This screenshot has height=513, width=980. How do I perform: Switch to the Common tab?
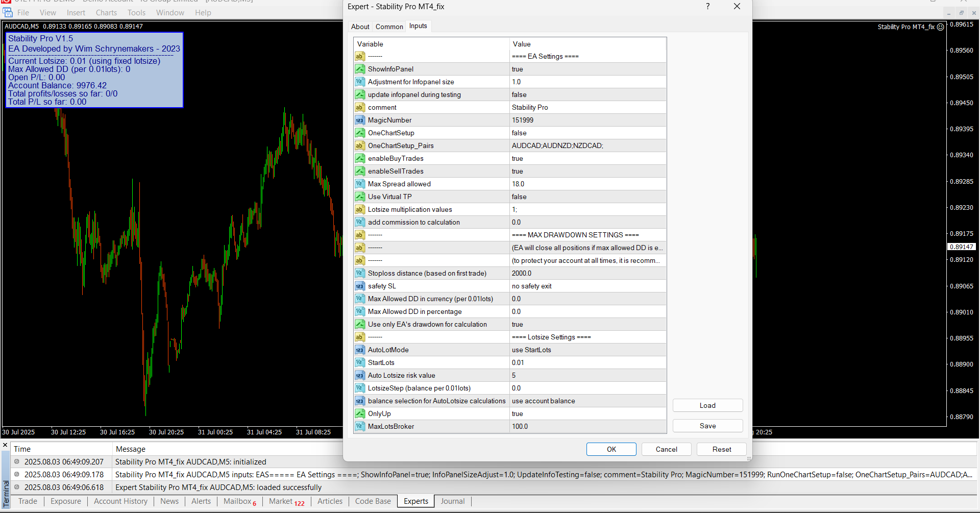tap(389, 27)
